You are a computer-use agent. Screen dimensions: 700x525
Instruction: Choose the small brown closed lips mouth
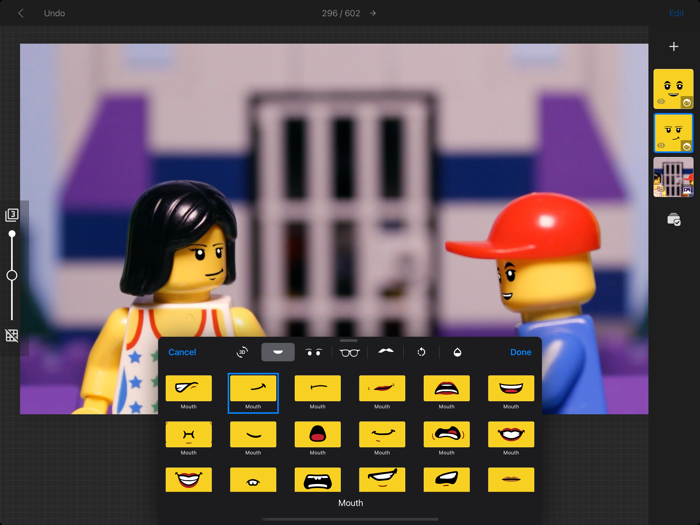[x=511, y=480]
